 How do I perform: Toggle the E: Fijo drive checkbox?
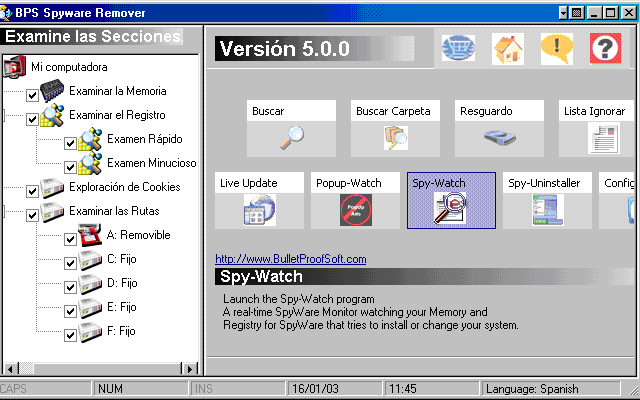coord(70,312)
